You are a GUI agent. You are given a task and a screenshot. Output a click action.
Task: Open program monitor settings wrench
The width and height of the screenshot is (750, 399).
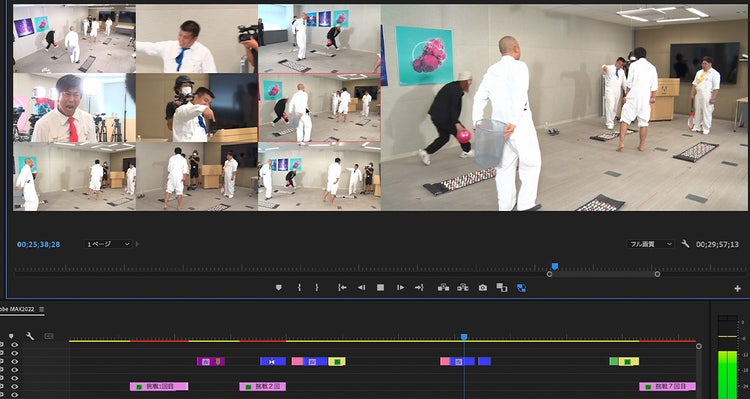pyautogui.click(x=685, y=244)
